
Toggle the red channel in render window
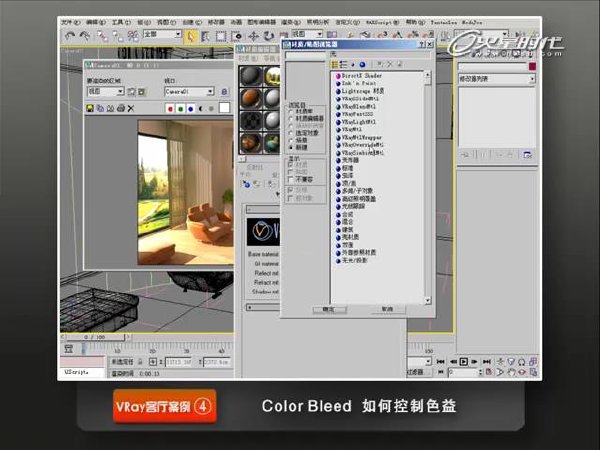point(170,109)
